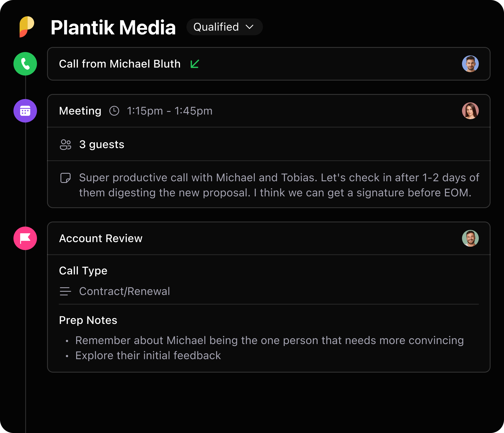Open the Call from Michael Bluth entry
Screen dimensions: 504x433
click(x=269, y=64)
